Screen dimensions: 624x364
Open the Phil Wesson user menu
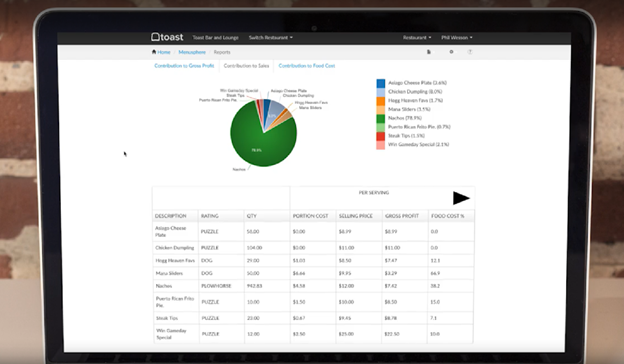(x=457, y=37)
